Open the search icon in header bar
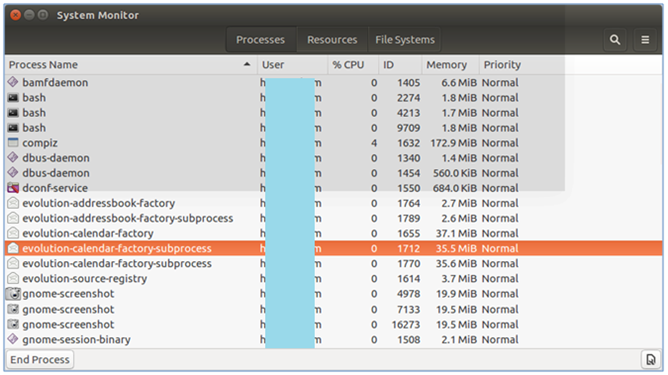Screen dimensions: 668x375 [615, 40]
